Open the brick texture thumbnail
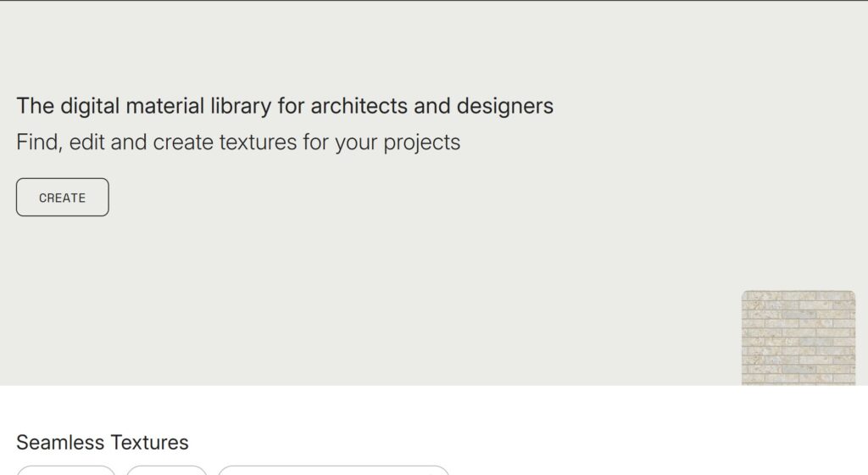 coord(798,338)
